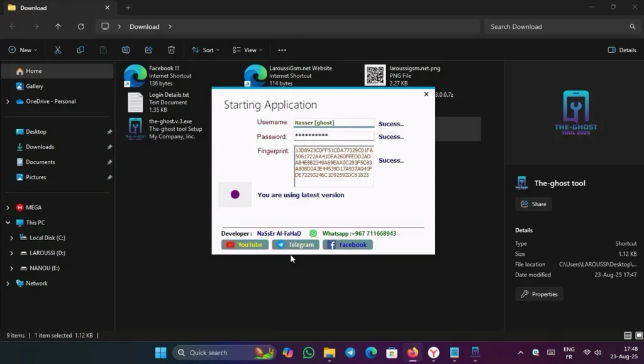The image size is (644, 364).
Task: Click the Cut scissors icon in toolbar
Action: [x=58, y=50]
